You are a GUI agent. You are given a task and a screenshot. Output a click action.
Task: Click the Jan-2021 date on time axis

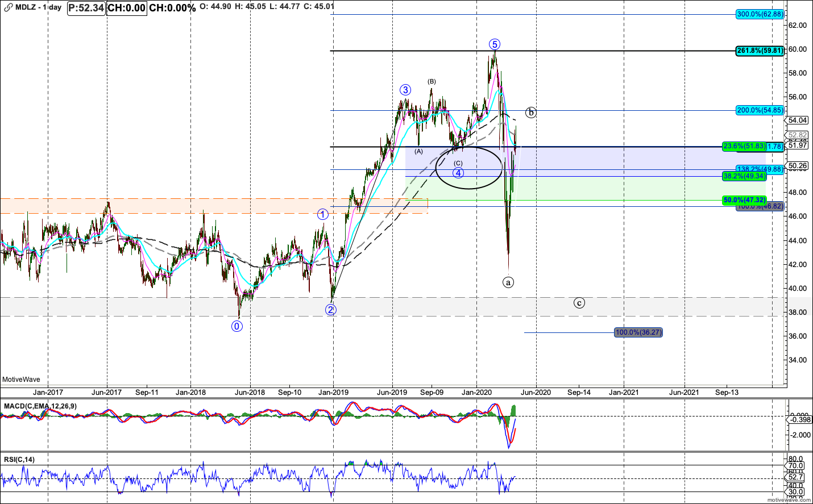(624, 393)
